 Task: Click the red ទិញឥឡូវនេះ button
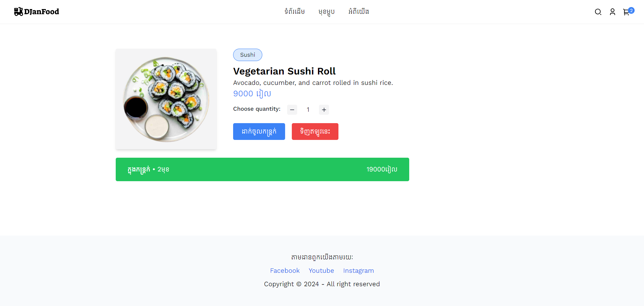[x=315, y=132]
